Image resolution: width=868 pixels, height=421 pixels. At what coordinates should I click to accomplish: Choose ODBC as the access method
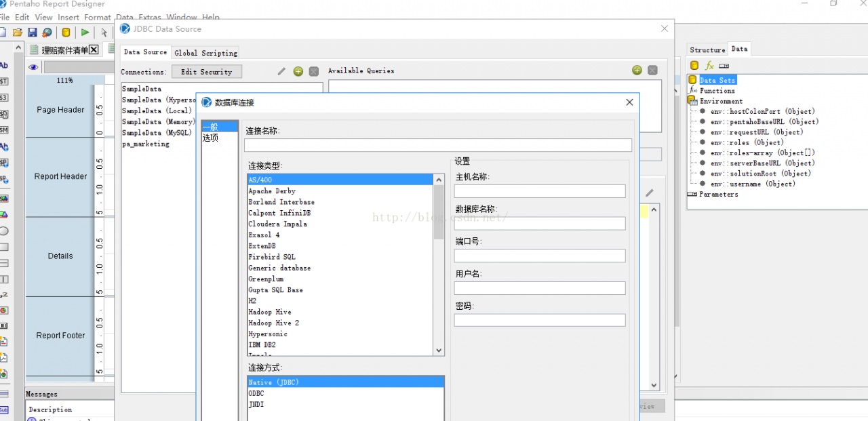click(x=256, y=393)
